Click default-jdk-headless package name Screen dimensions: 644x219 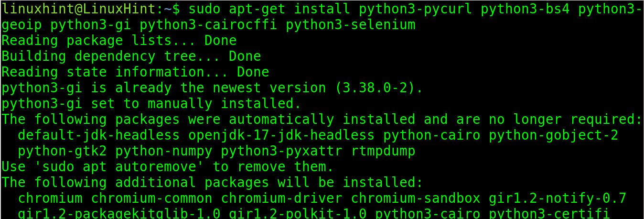99,135
